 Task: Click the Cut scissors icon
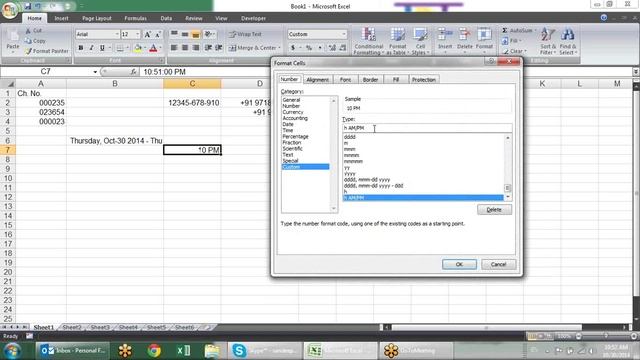point(28,31)
